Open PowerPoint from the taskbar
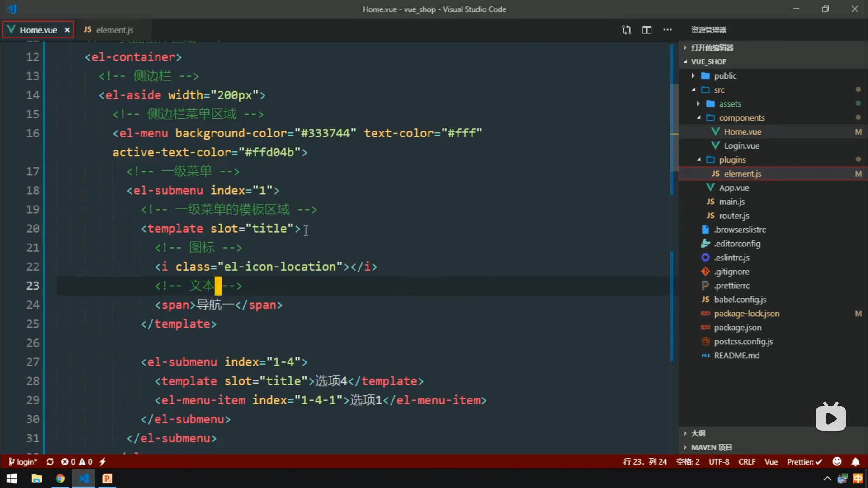Viewport: 868px width, 488px height. (x=107, y=479)
